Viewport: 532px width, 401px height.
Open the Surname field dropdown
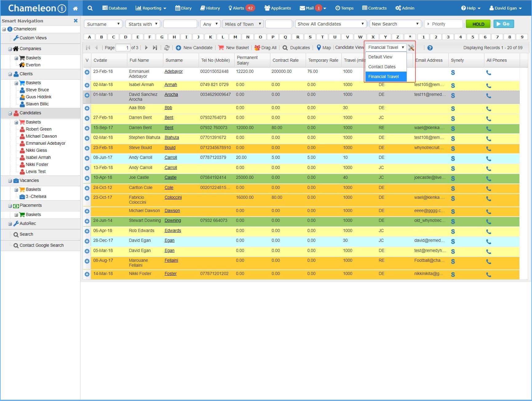(x=103, y=24)
